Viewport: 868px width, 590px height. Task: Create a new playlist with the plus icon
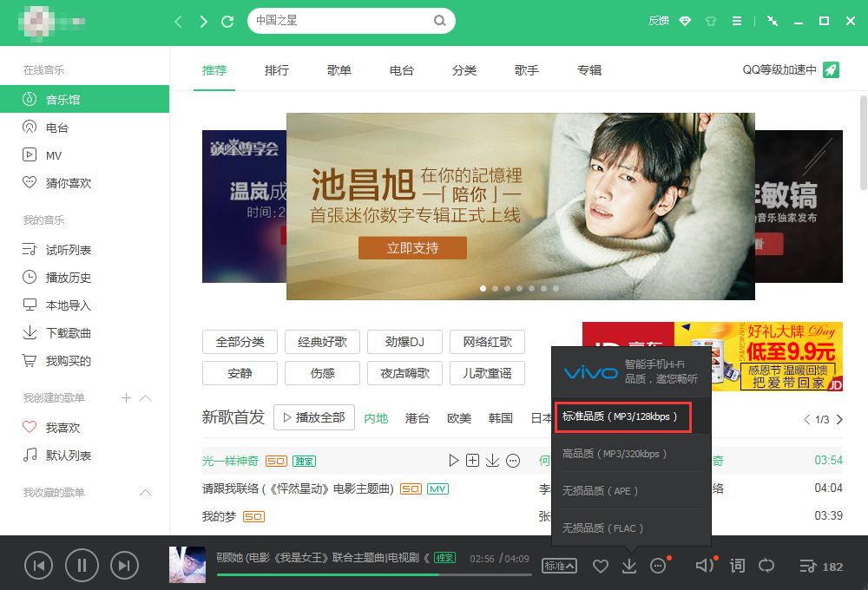126,397
